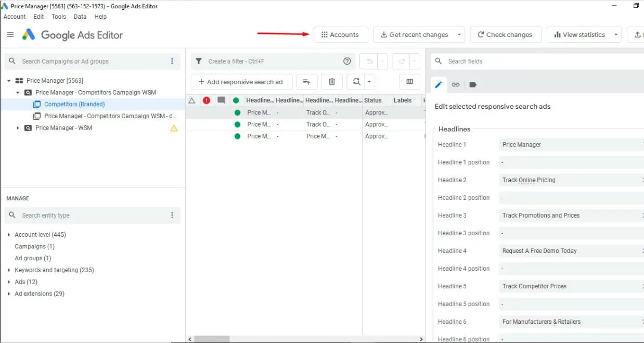Open the Edit menu
The height and width of the screenshot is (343, 644).
click(x=38, y=17)
